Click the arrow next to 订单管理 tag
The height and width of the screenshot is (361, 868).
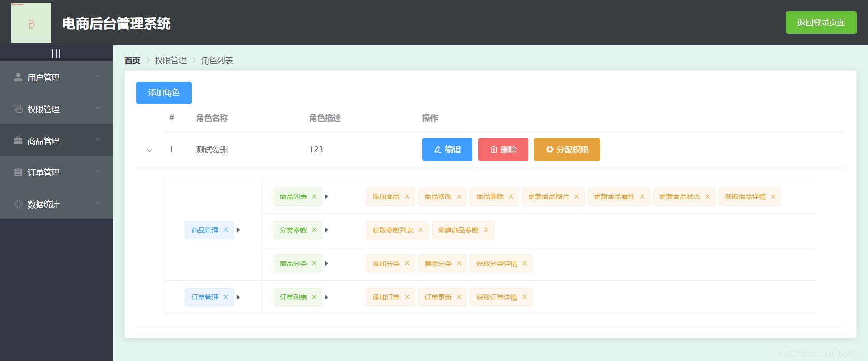click(x=238, y=297)
